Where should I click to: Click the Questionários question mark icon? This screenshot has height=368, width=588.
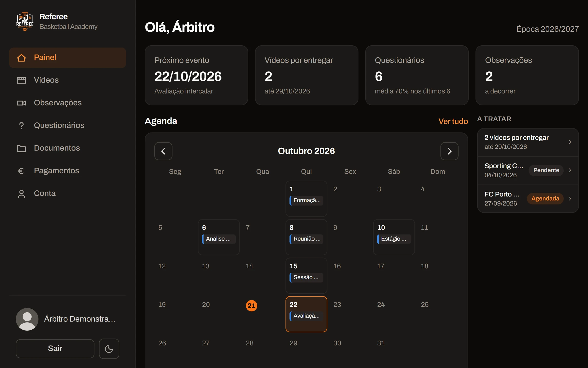pos(22,126)
